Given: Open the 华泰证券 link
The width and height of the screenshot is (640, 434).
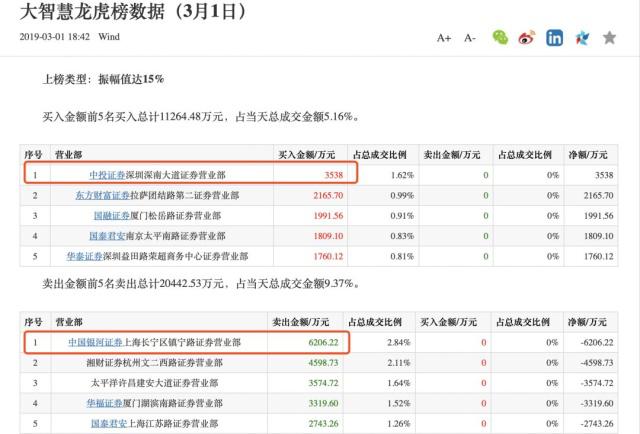Looking at the screenshot, I should pos(84,256).
